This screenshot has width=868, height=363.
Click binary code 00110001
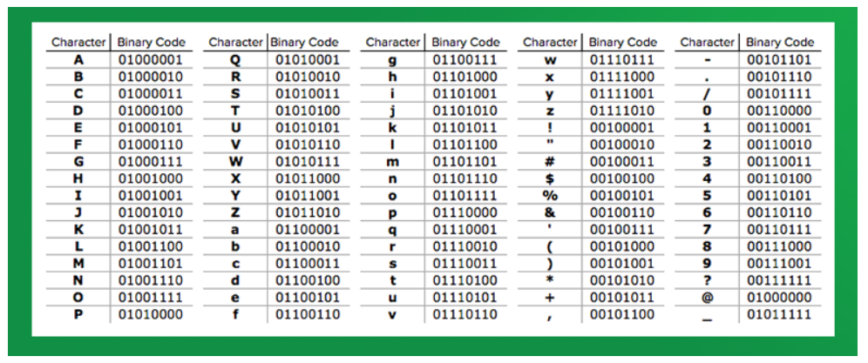(779, 128)
